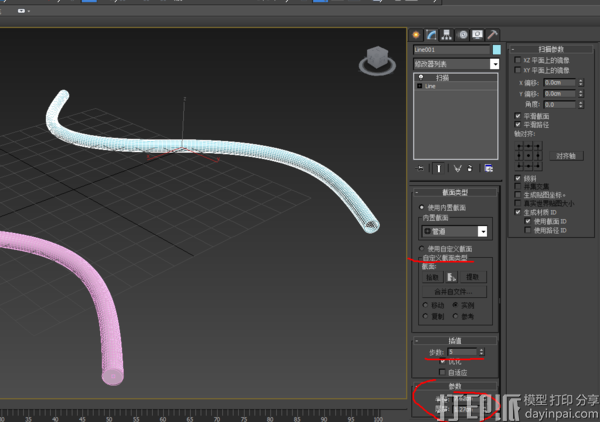Open the 修改器列表 dropdown
The image size is (600, 422).
494,64
